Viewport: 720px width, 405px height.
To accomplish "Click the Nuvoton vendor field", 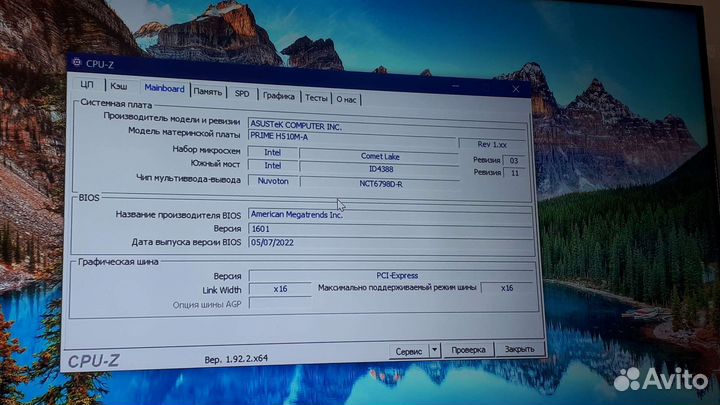I will pos(273,181).
